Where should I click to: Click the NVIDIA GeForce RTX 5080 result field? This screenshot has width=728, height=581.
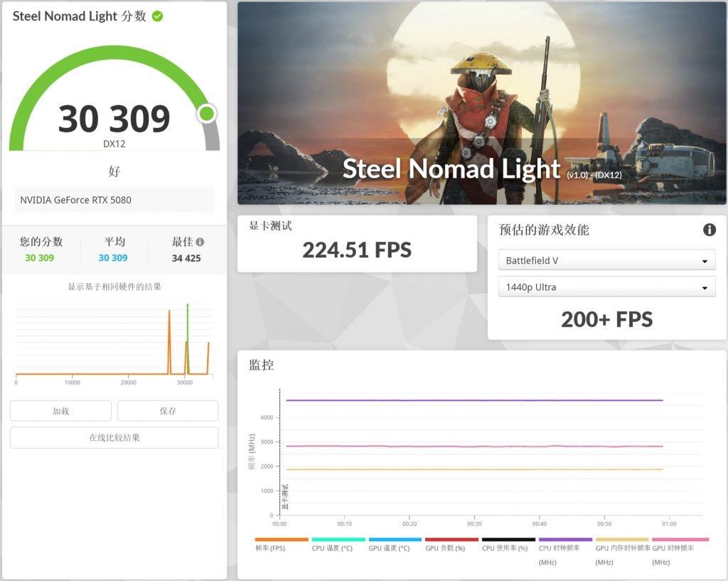click(x=113, y=200)
